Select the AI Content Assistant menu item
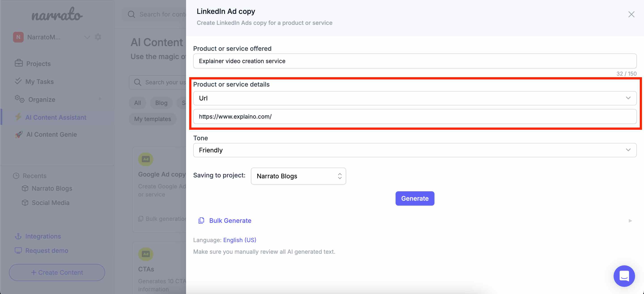 pos(56,117)
